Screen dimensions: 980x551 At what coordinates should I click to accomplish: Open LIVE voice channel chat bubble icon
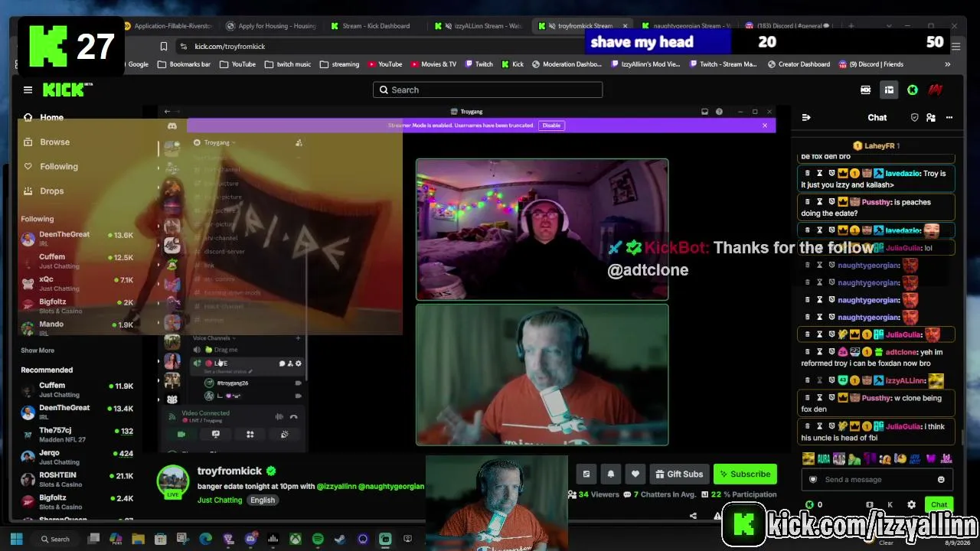(x=282, y=364)
